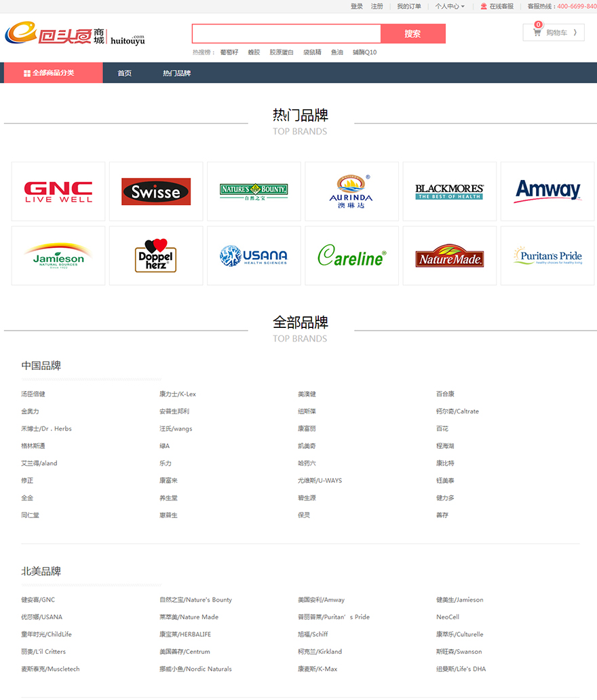Open the 养生堂 brand link
This screenshot has height=700, width=597.
(x=169, y=498)
